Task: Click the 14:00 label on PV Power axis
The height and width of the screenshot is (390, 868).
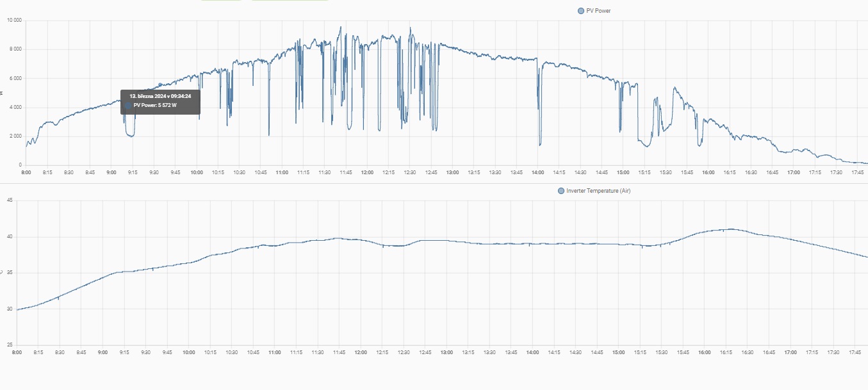Action: [x=537, y=172]
